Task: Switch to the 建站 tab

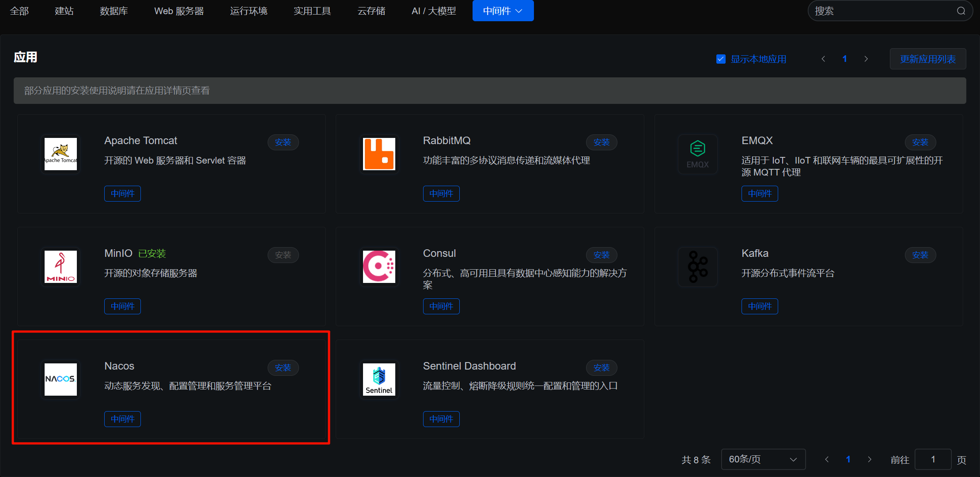Action: pyautogui.click(x=64, y=11)
